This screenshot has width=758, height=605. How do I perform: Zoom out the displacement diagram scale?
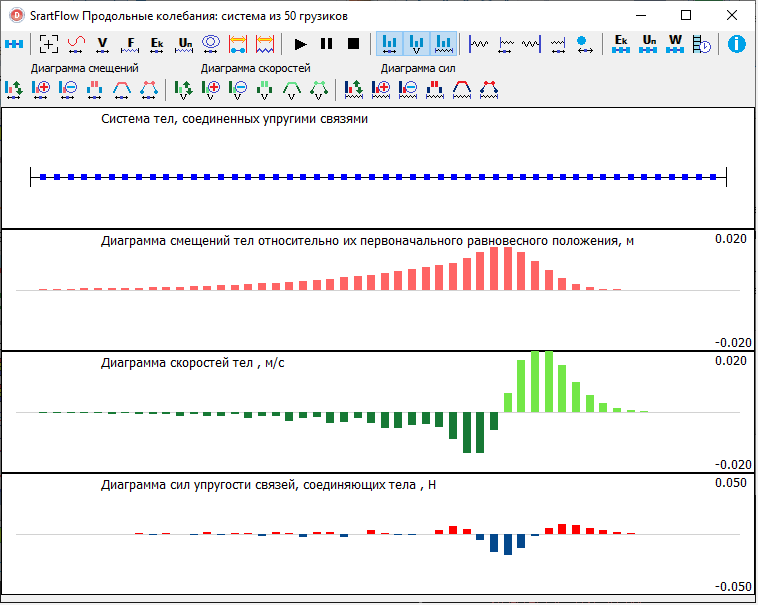[68, 90]
